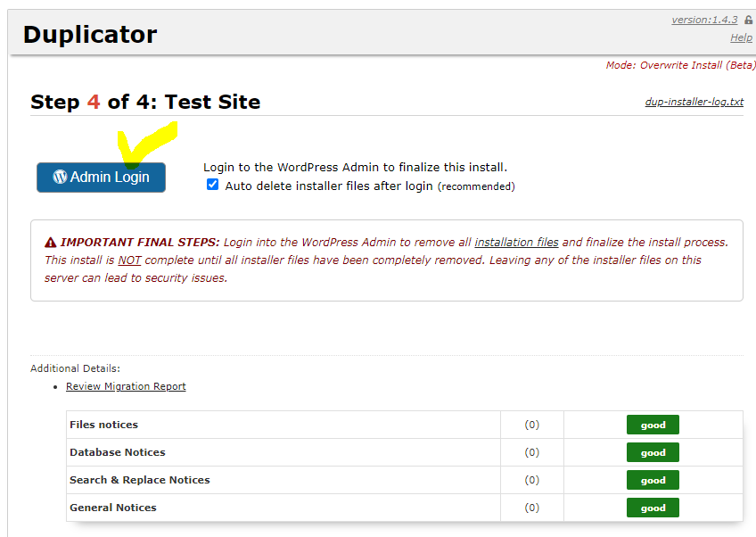Screen dimensions: 756x537
Task: Click the (0) count for Search & Replace Notices
Action: pyautogui.click(x=532, y=480)
